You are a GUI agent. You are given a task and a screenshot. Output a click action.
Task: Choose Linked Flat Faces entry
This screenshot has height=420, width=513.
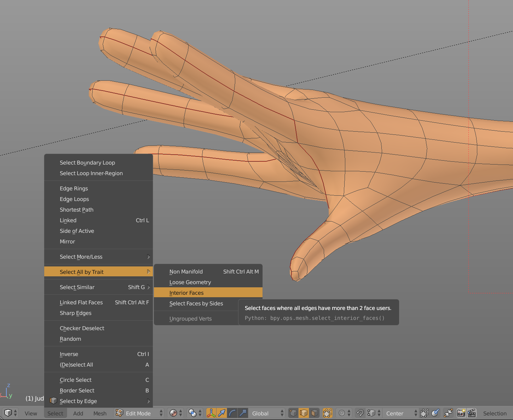(x=98, y=302)
